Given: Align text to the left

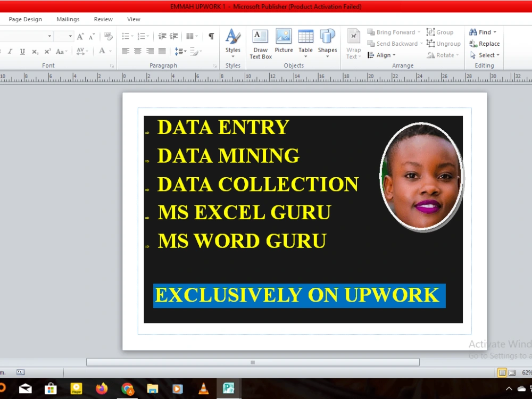Looking at the screenshot, I should [125, 52].
